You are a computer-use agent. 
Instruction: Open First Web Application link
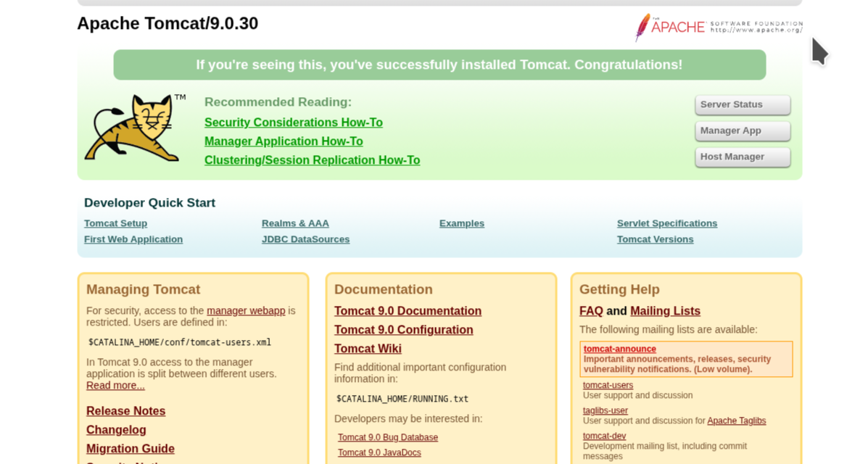tap(133, 239)
